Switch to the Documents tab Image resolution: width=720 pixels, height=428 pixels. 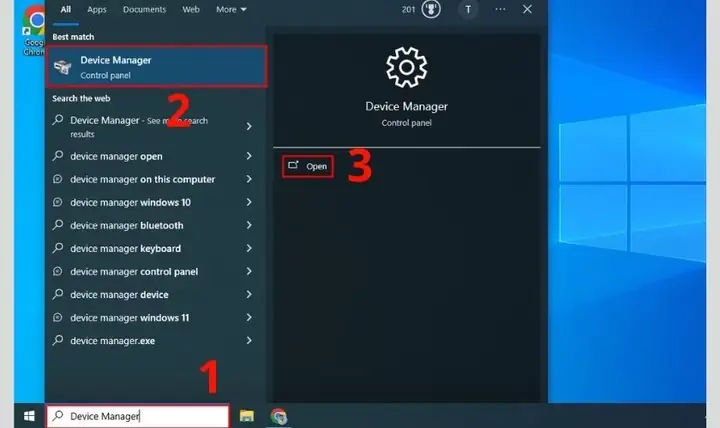coord(144,9)
